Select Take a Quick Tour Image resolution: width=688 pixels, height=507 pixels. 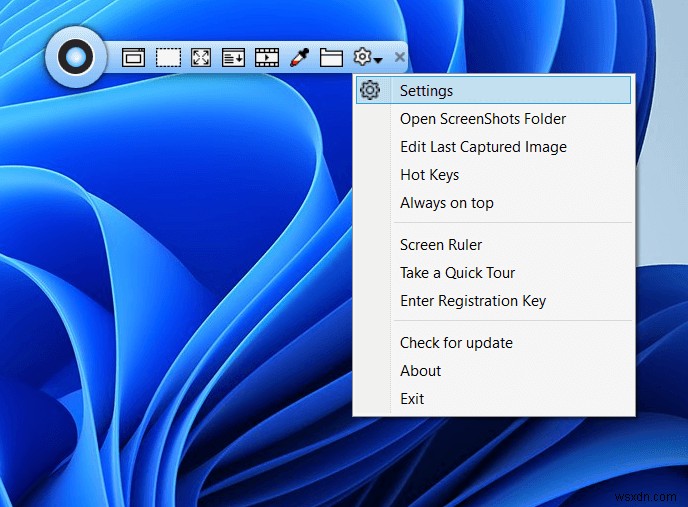(494, 273)
